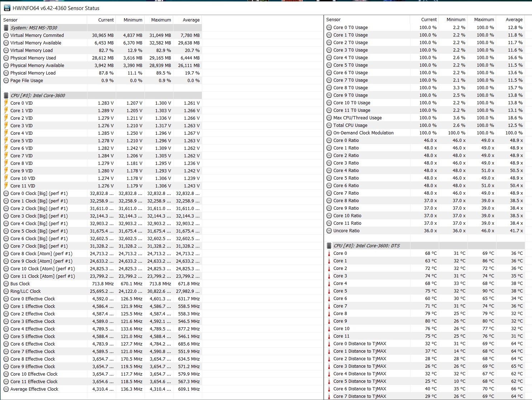The image size is (532, 400).
Task: Select the 'System: MSI MS-7D30' group heading
Action: 34,28
